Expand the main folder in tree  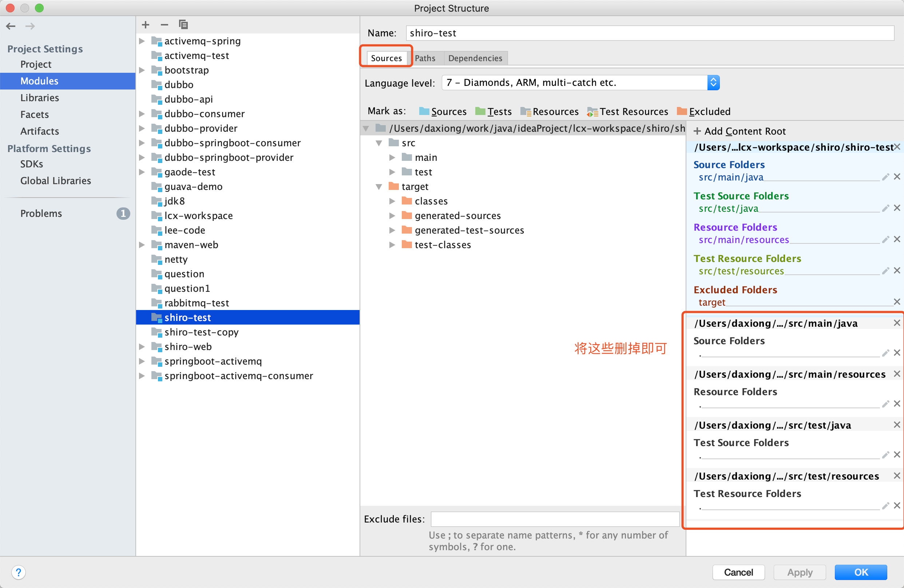click(392, 157)
